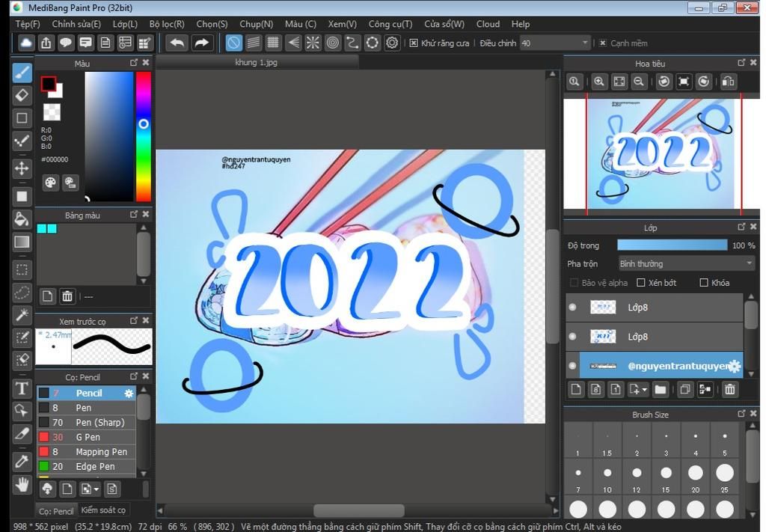Toggle the Bảo vệ alpha checkbox
Viewport: 766px width, 532px height.
[x=574, y=282]
